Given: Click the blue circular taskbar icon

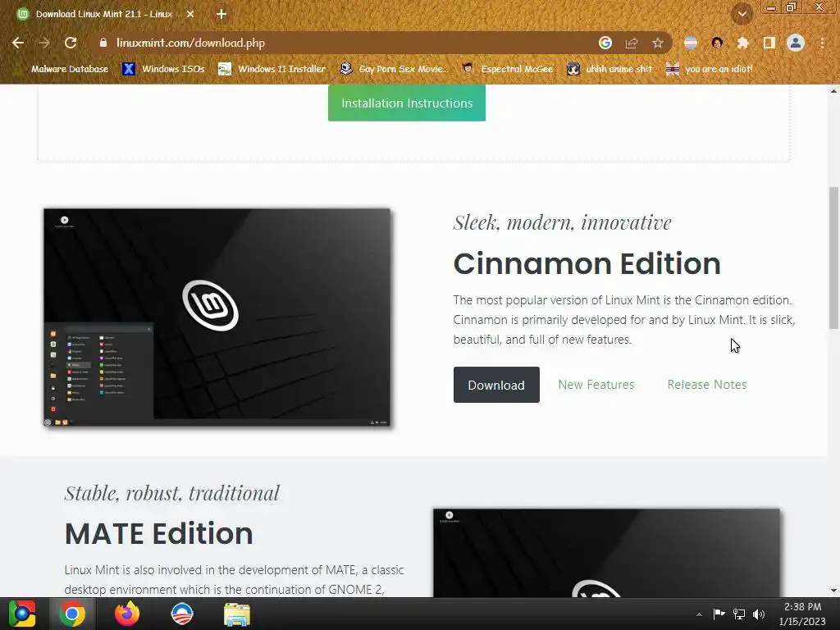Looking at the screenshot, I should [181, 614].
